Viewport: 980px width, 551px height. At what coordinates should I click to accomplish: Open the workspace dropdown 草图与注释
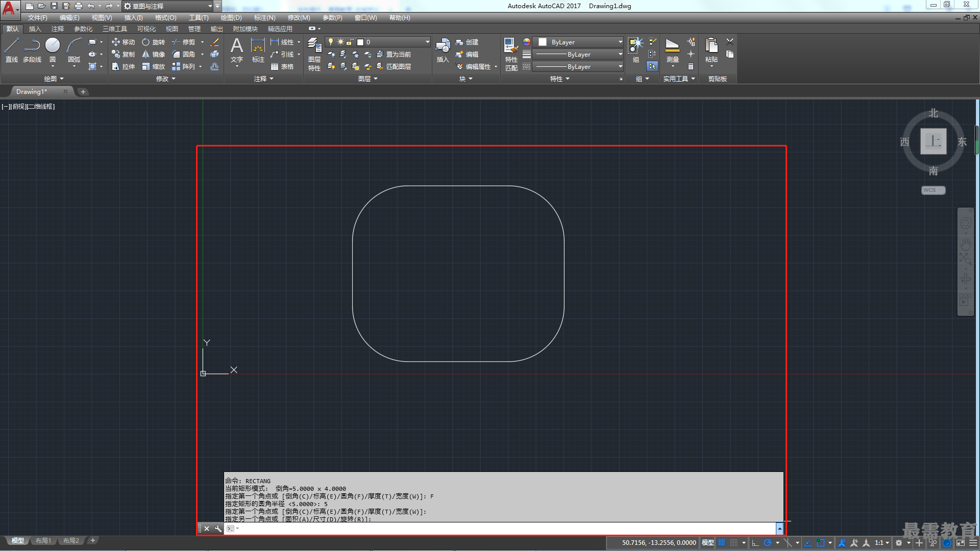coord(168,6)
